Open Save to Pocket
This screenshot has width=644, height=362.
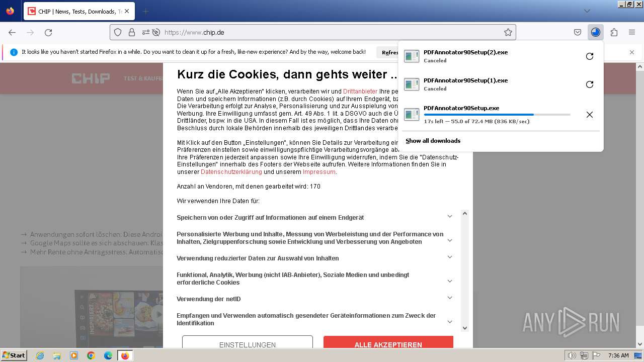[578, 32]
